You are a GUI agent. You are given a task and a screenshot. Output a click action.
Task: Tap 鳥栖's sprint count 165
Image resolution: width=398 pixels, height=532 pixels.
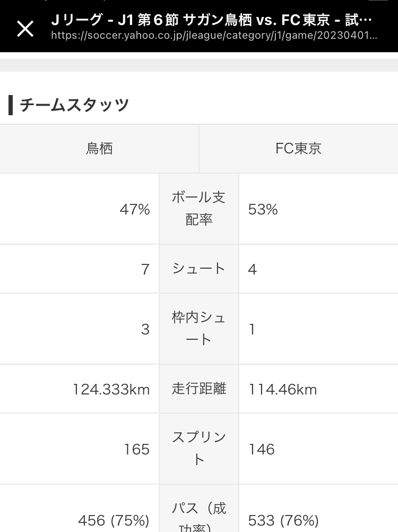(136, 449)
